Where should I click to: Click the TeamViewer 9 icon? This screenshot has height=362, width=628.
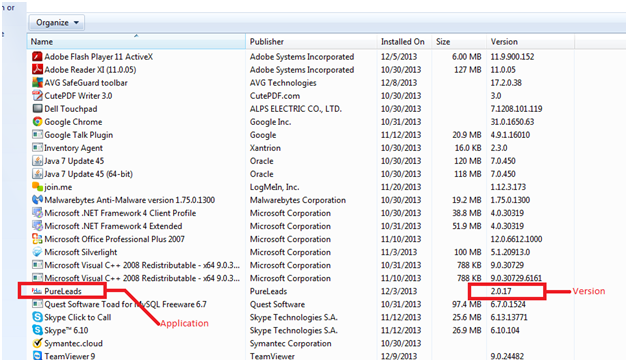click(37, 356)
